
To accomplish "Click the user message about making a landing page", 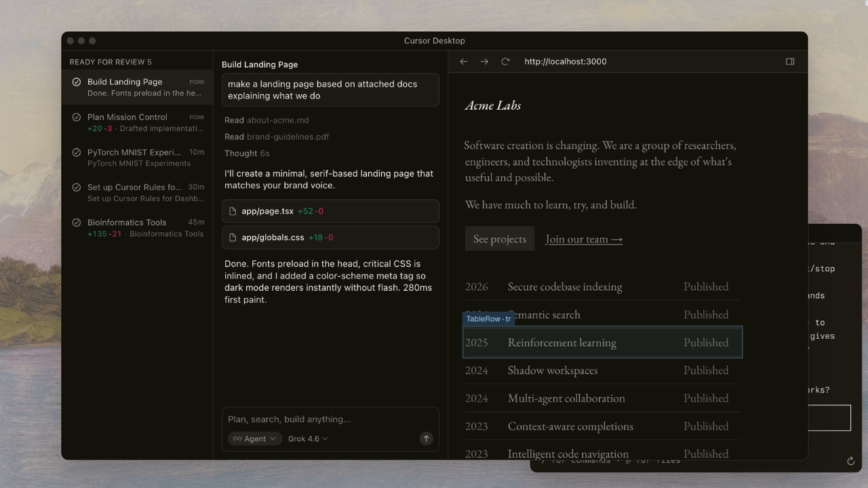I will point(330,90).
